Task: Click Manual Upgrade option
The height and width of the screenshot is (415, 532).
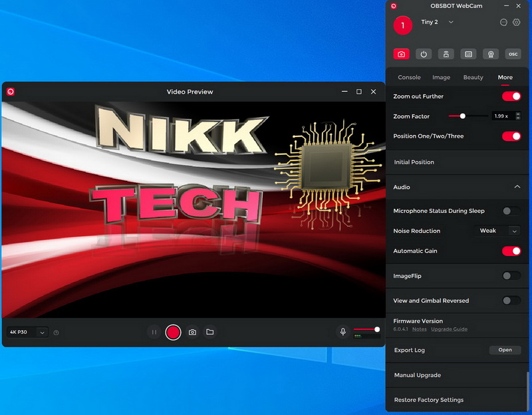Action: (457, 375)
